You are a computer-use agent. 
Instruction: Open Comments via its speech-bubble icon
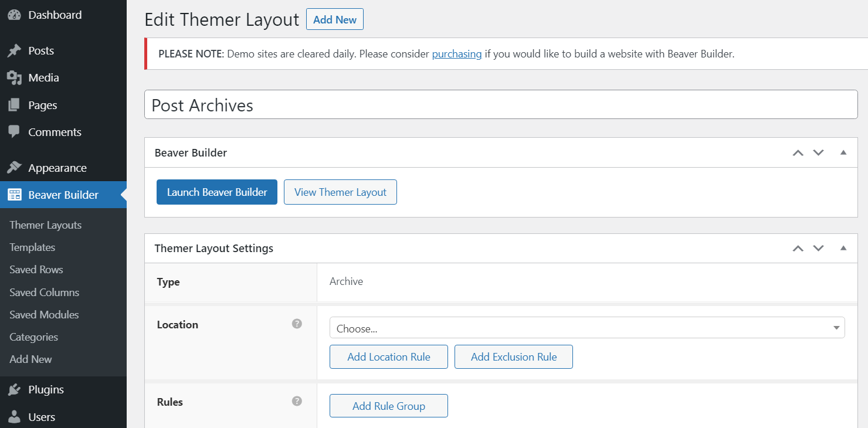14,131
